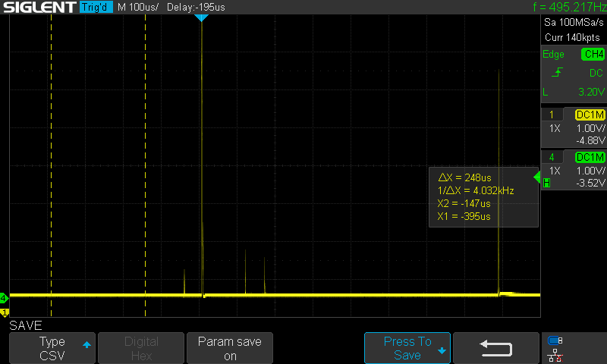607x364 pixels.
Task: Click the channel 1 offset -4.88V
Action: [x=590, y=140]
